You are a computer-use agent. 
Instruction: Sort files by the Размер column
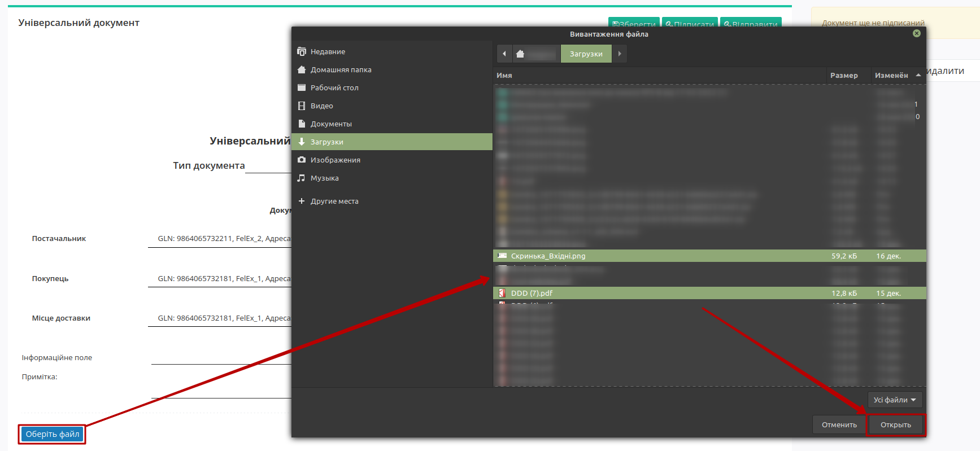[848, 75]
